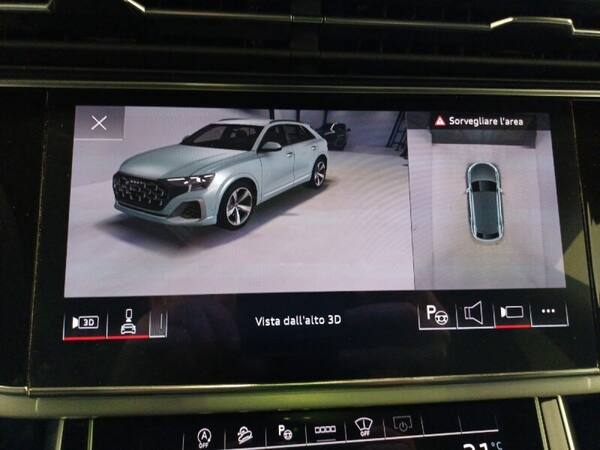Image resolution: width=600 pixels, height=450 pixels.
Task: Open the drive select car icon
Action: tap(243, 435)
